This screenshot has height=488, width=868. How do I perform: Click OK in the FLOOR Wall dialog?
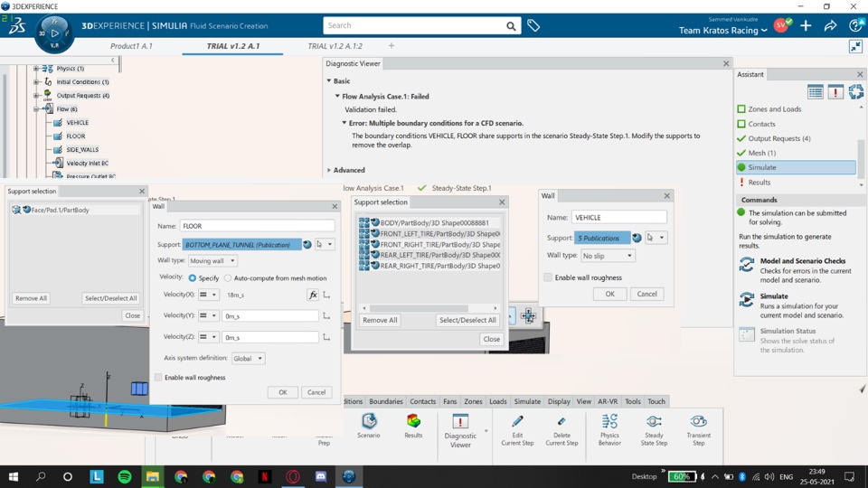[283, 392]
